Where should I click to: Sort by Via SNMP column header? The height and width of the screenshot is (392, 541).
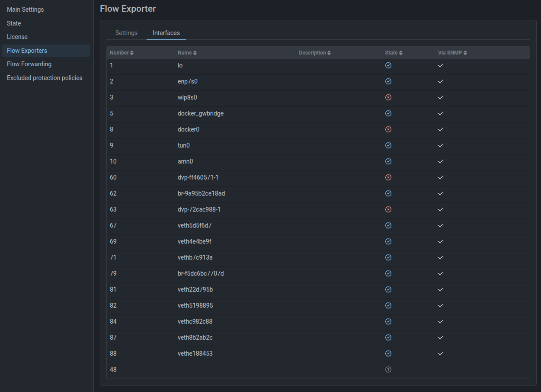point(452,53)
